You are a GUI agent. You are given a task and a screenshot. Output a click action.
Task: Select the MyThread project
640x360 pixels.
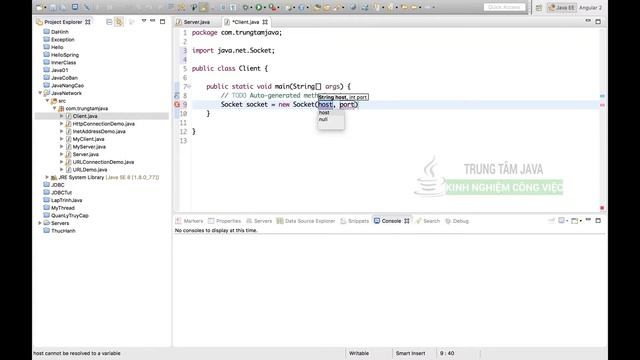click(x=62, y=208)
